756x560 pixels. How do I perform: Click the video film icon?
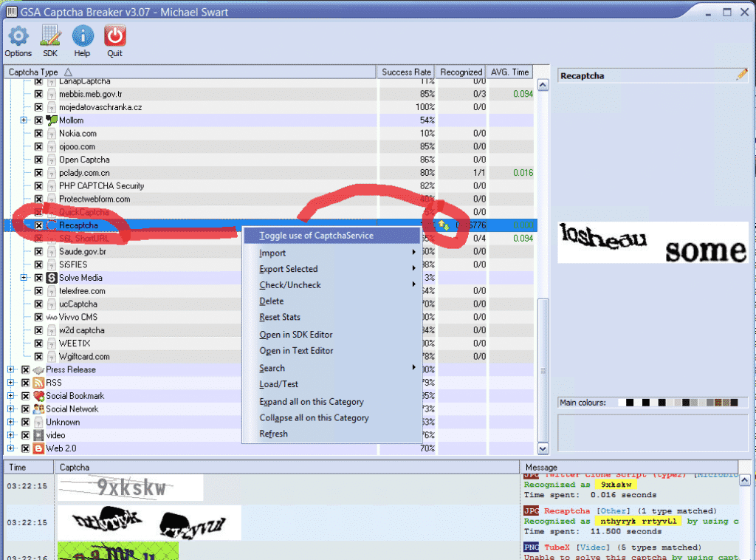(38, 435)
